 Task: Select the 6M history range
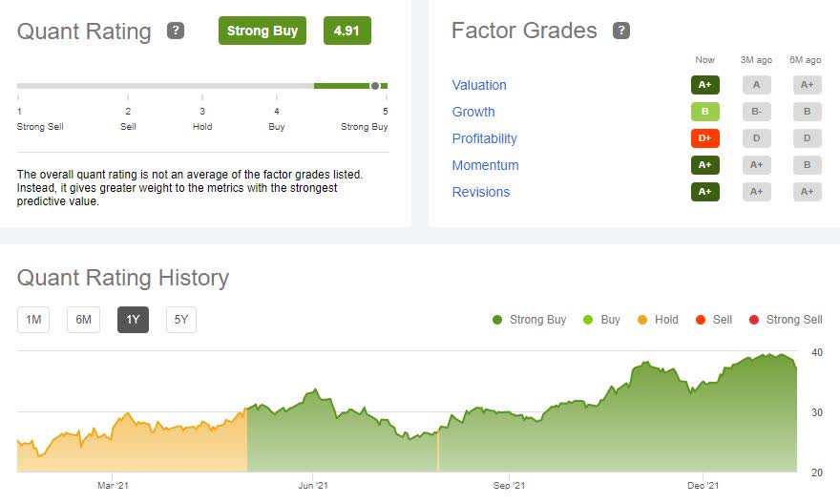point(83,320)
